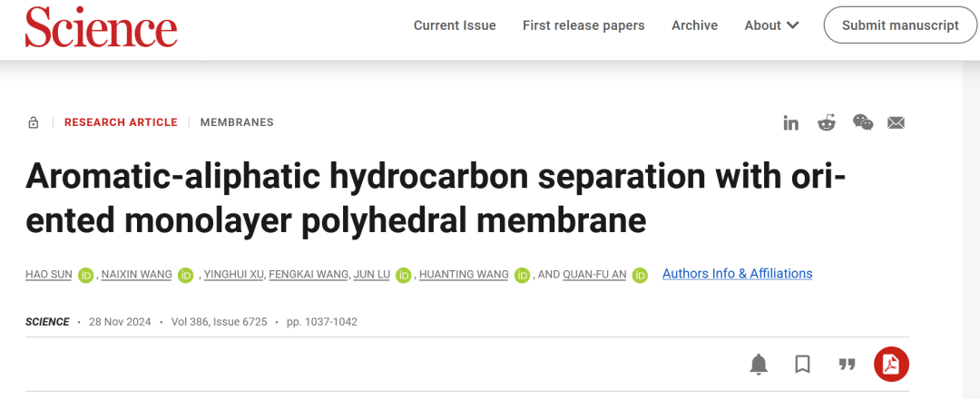980x399 pixels.
Task: Email this article using envelope icon
Action: tap(897, 123)
